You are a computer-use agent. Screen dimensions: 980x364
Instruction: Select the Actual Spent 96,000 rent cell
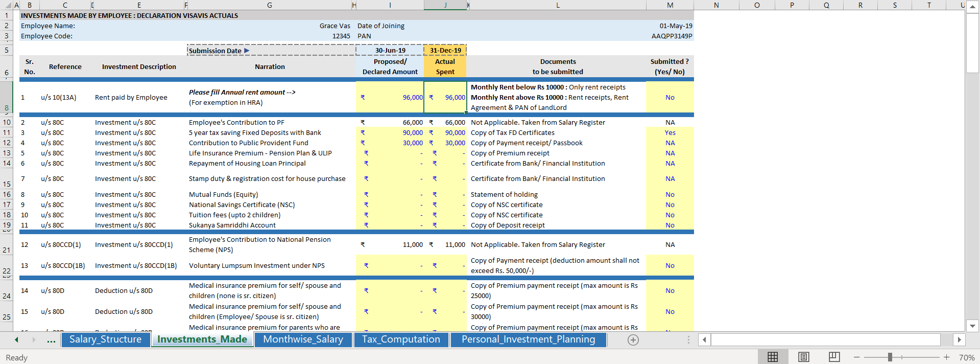coord(445,97)
